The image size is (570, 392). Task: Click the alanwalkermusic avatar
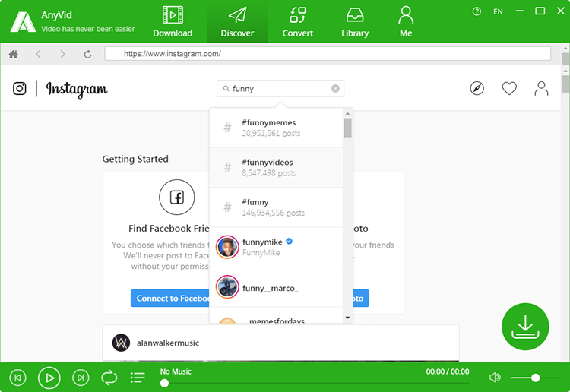pyautogui.click(x=121, y=343)
